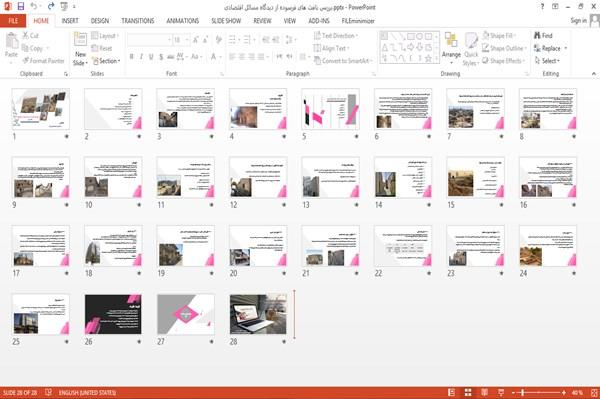Click the zoom slider in status bar

pyautogui.click(x=538, y=392)
